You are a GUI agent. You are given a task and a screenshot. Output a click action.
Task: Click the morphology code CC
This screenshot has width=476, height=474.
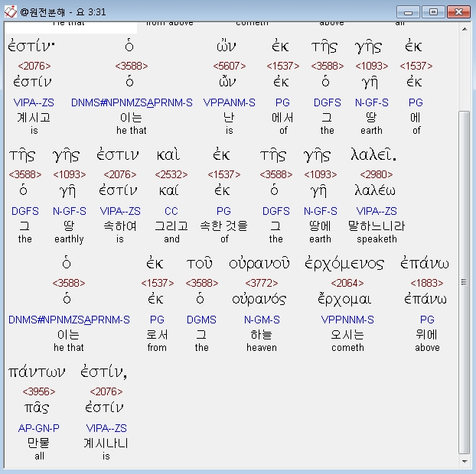171,211
